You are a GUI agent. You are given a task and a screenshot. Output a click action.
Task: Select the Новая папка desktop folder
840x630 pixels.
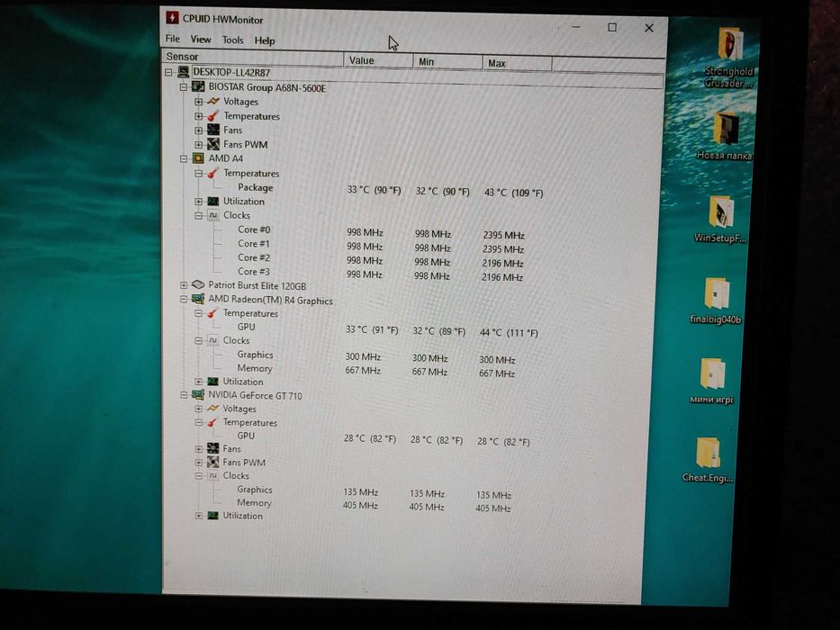click(x=725, y=137)
